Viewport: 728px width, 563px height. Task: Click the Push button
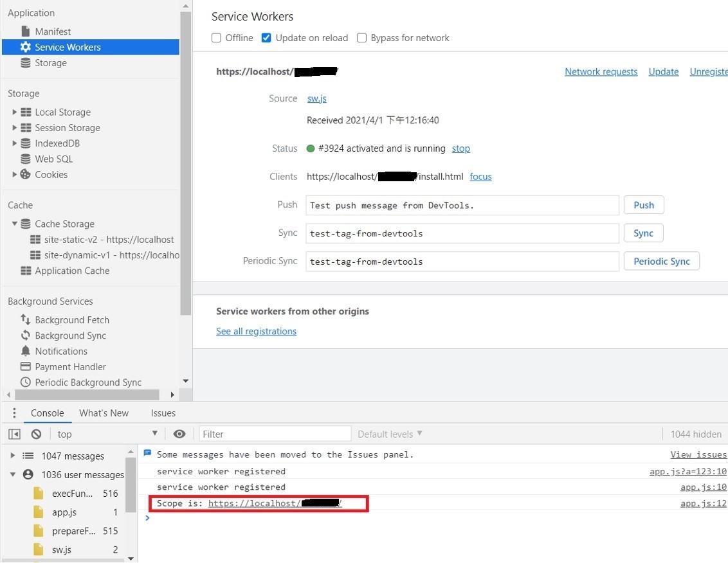tap(644, 205)
